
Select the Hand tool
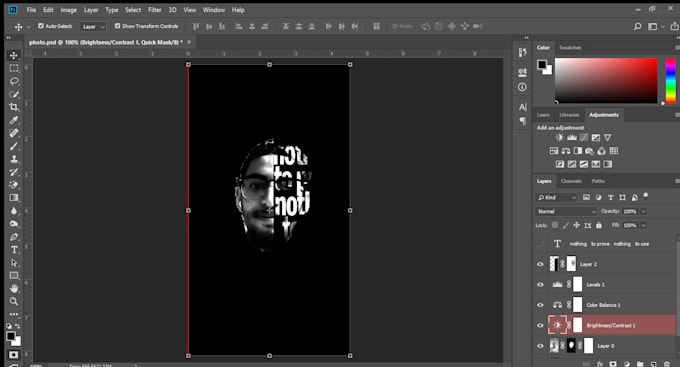coord(14,288)
